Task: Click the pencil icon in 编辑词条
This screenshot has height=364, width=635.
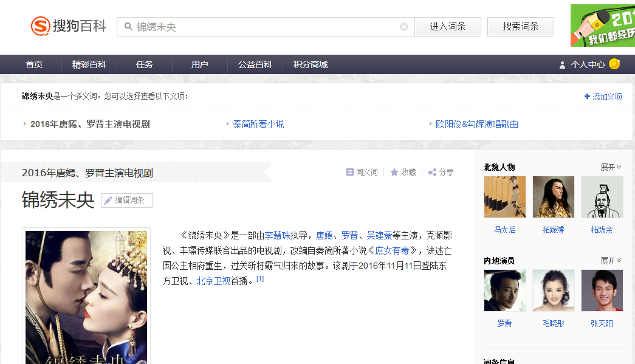Action: [108, 201]
